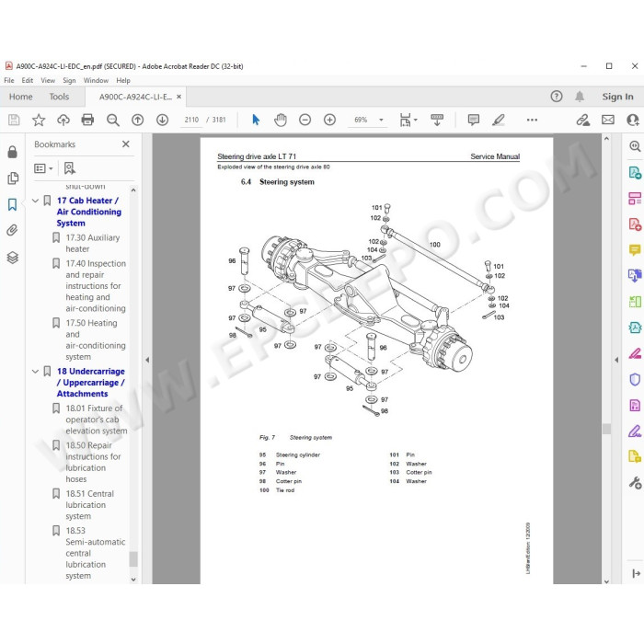Switch to the Tools tab

59,97
